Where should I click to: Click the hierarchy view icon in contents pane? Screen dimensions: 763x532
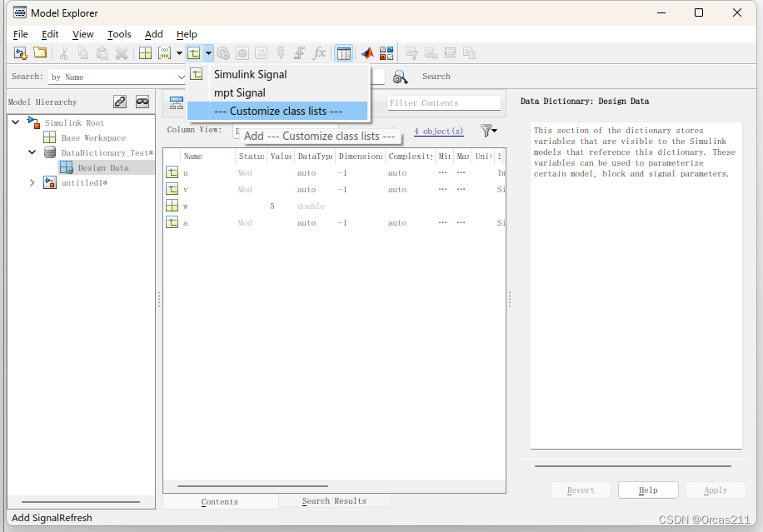point(176,102)
